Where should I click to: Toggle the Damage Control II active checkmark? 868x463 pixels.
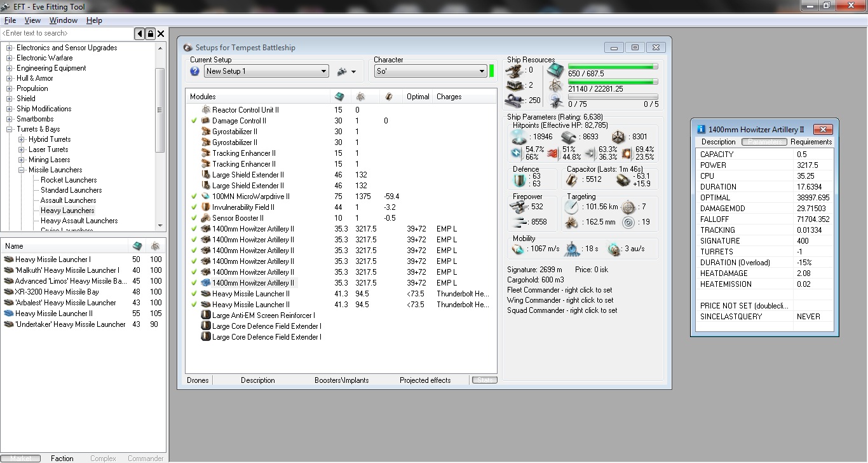(194, 121)
